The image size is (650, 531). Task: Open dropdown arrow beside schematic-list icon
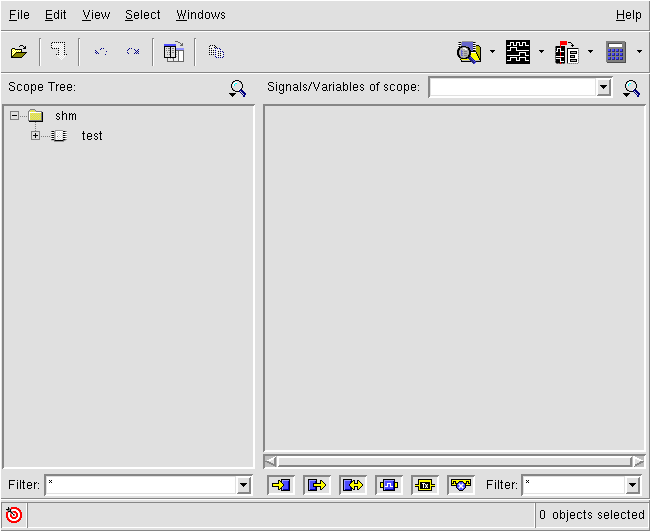pyautogui.click(x=590, y=52)
